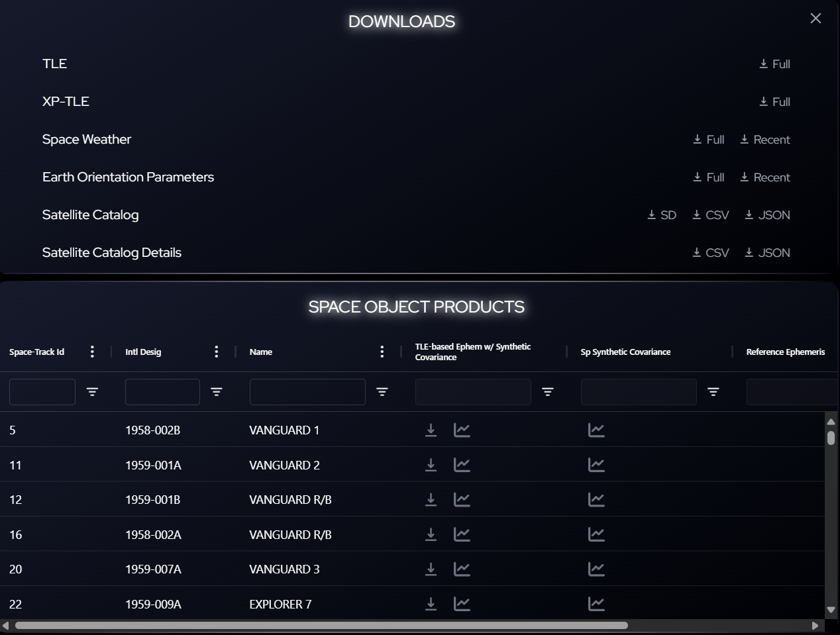View ephemeris chart for object 1958-002A
This screenshot has width=840, height=635.
pyautogui.click(x=462, y=534)
